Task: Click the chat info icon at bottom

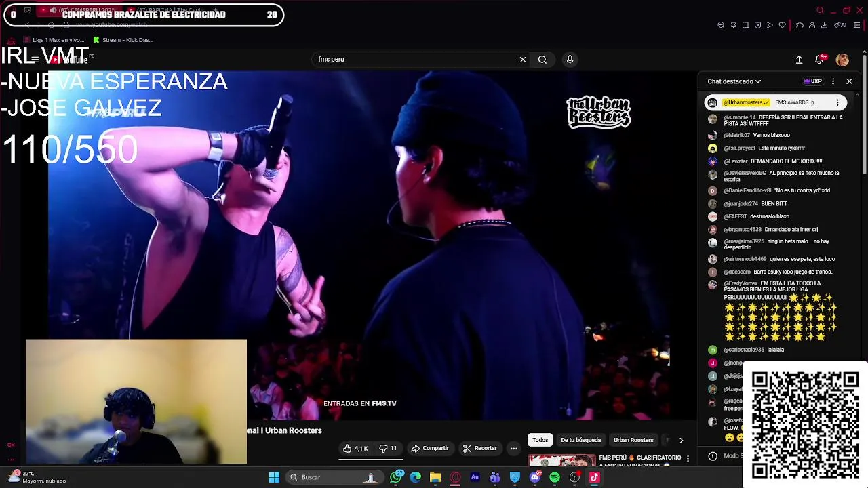Action: pyautogui.click(x=712, y=456)
